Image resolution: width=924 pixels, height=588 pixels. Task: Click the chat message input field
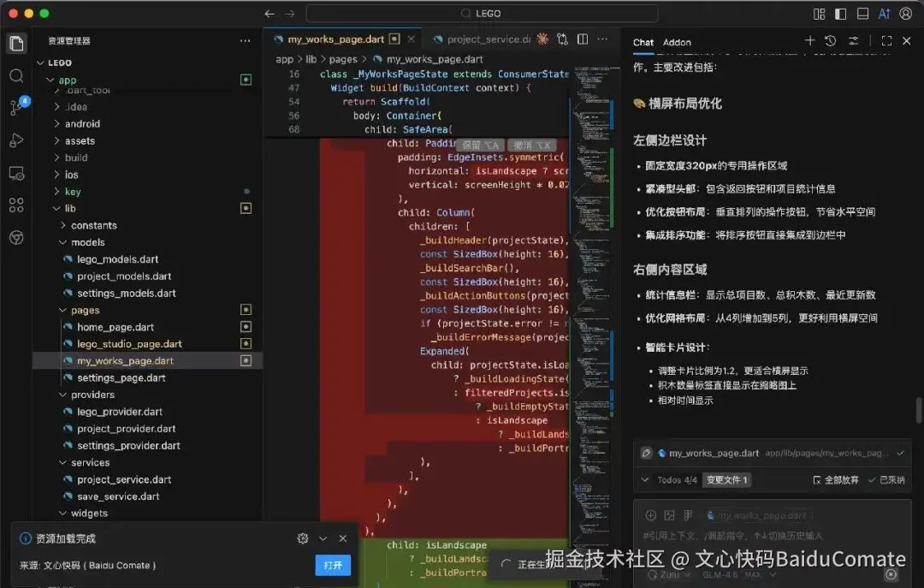[x=772, y=536]
